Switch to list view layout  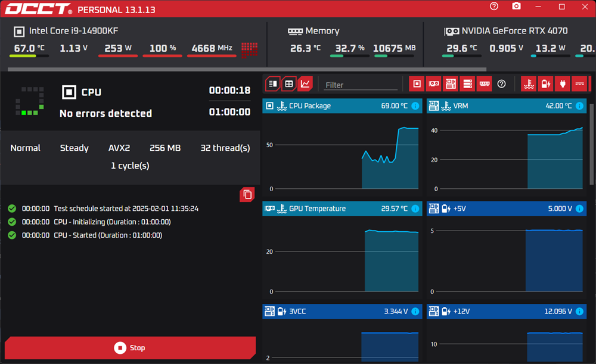click(273, 84)
